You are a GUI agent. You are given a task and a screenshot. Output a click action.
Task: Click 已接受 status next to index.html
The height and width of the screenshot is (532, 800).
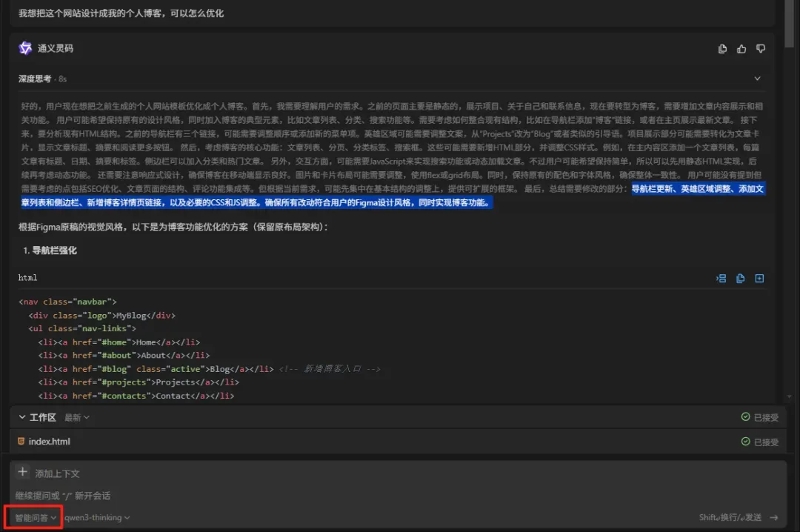760,442
